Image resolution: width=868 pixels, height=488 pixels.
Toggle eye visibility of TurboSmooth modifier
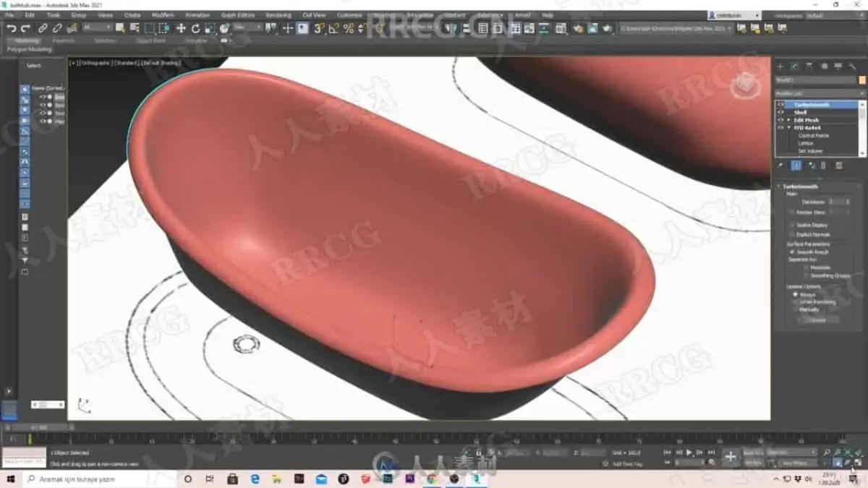coord(780,105)
